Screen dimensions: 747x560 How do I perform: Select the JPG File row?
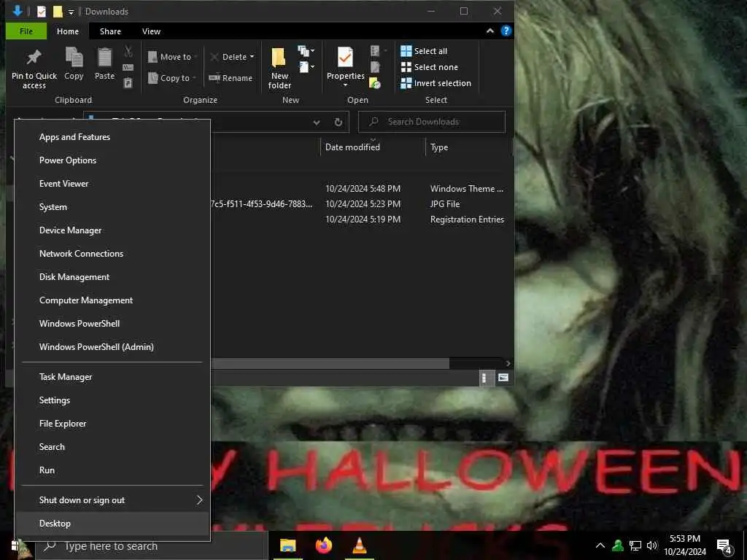362,204
